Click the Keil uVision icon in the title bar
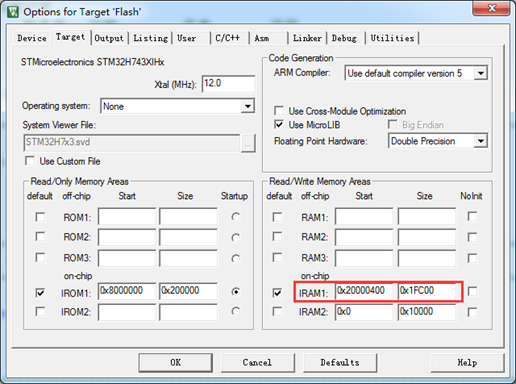Viewport: 516px width, 384px height. pos(13,12)
